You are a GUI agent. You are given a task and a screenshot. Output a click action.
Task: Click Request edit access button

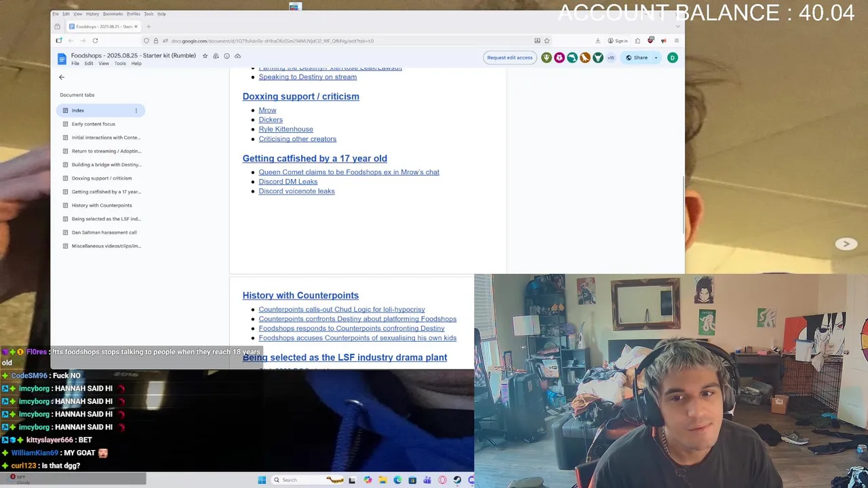509,58
